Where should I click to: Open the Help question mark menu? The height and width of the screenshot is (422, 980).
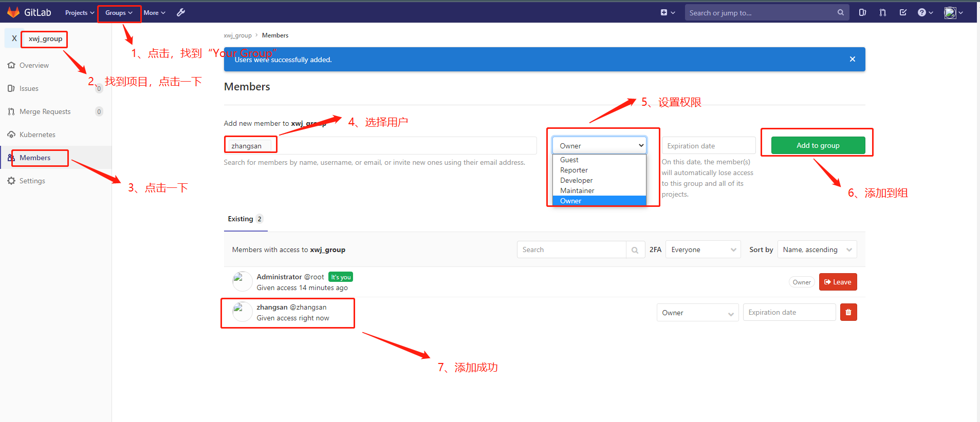[x=925, y=12]
